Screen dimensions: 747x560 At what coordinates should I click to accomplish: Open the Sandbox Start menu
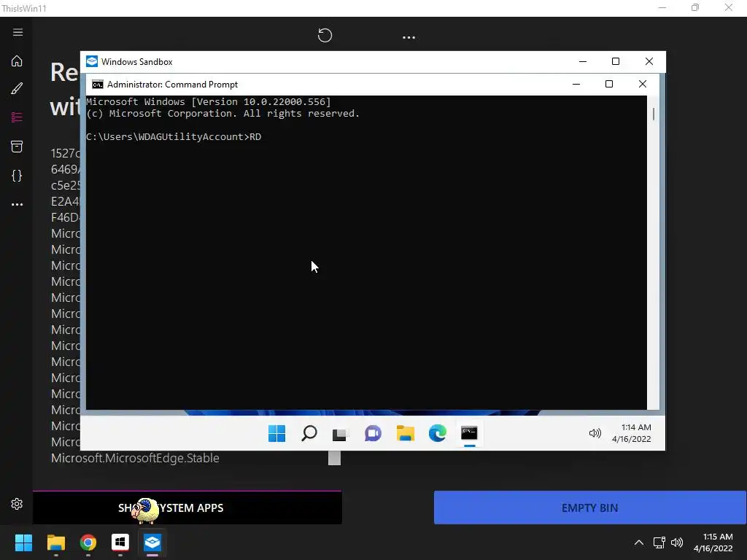276,433
